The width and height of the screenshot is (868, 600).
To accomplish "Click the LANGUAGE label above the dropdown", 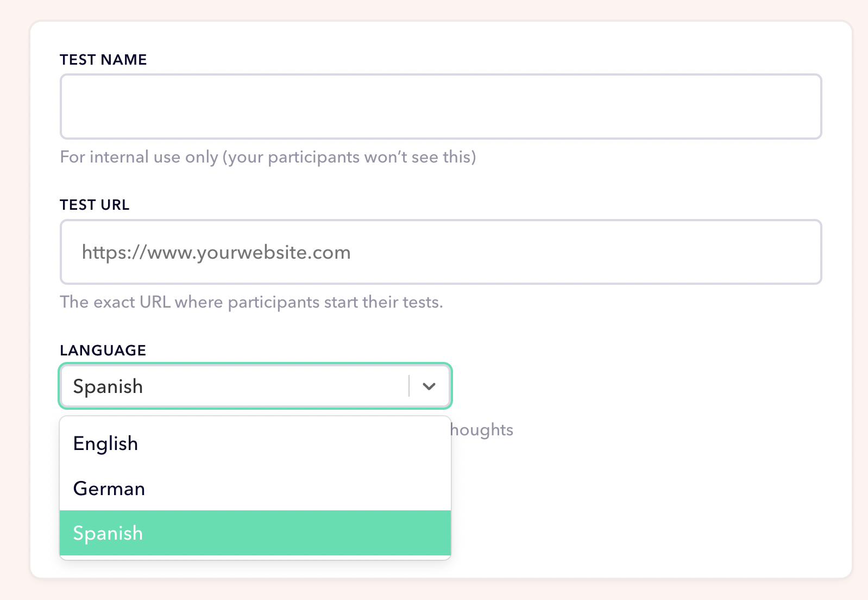I will 103,351.
